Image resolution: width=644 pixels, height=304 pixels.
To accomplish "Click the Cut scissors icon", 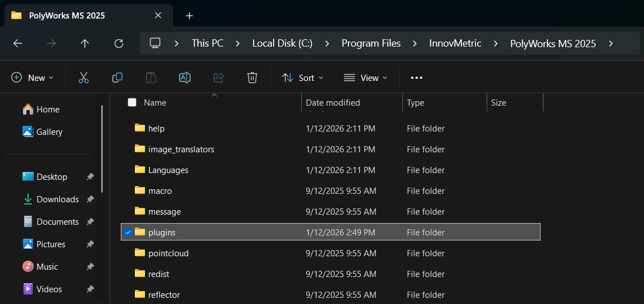I will [84, 78].
